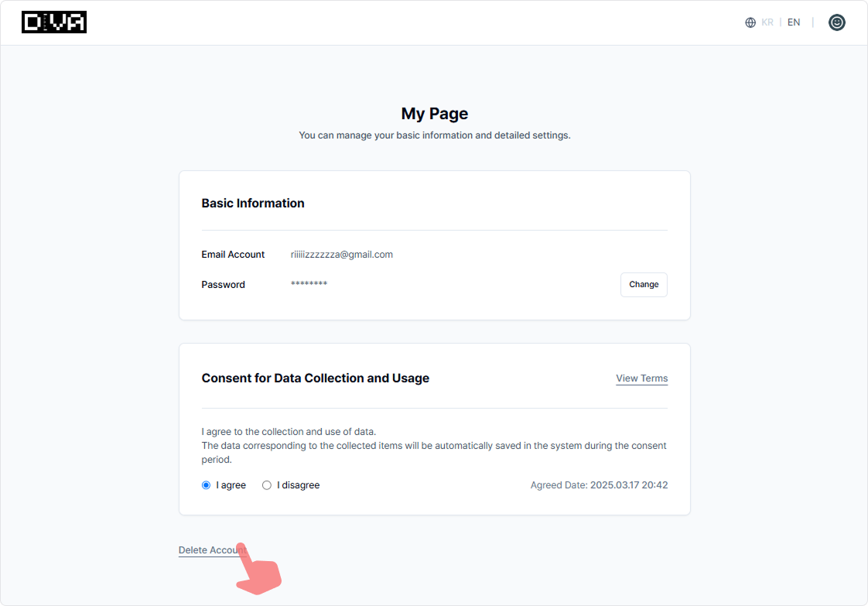Click the Consent for Data Collection heading
Screen dimensions: 868x606
coord(315,378)
